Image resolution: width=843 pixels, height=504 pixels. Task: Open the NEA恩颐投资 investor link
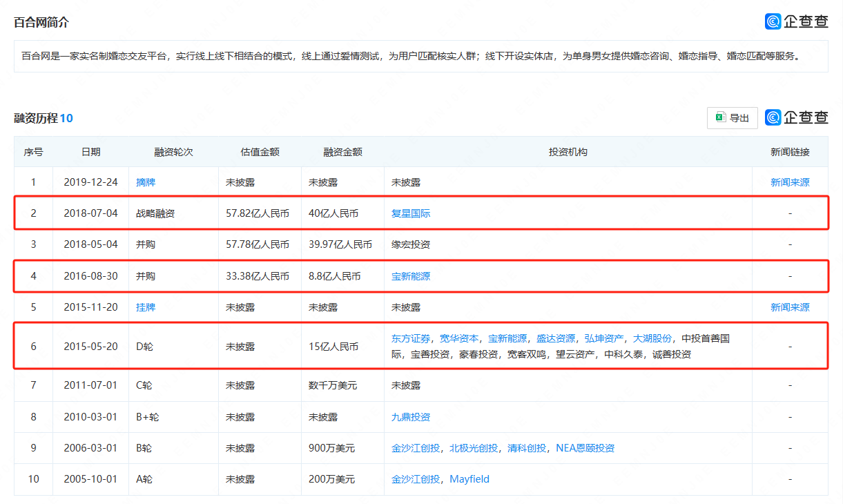click(585, 448)
